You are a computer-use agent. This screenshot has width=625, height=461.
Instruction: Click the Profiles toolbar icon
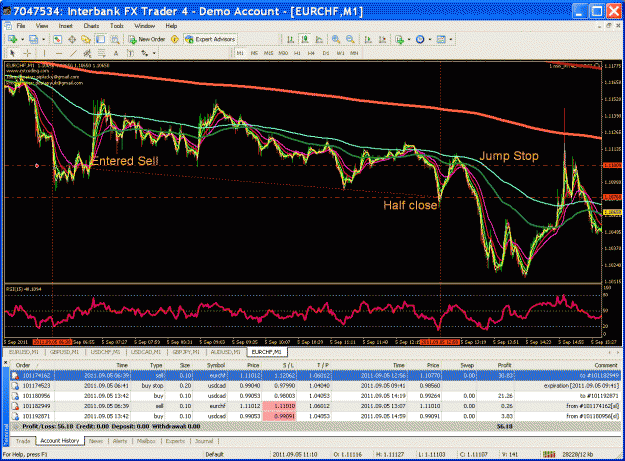(34, 39)
